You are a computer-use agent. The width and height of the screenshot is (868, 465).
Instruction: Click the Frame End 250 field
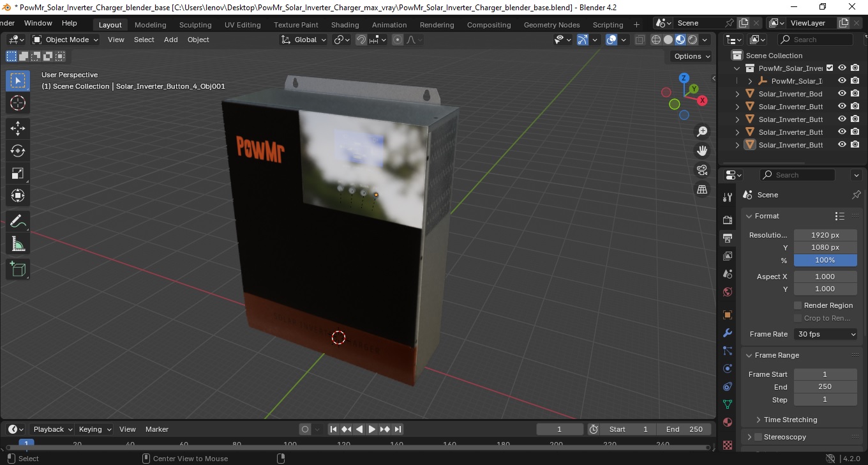click(825, 386)
